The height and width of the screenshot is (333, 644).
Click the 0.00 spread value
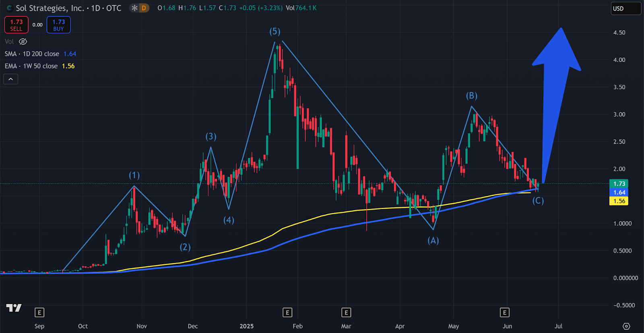tap(37, 25)
